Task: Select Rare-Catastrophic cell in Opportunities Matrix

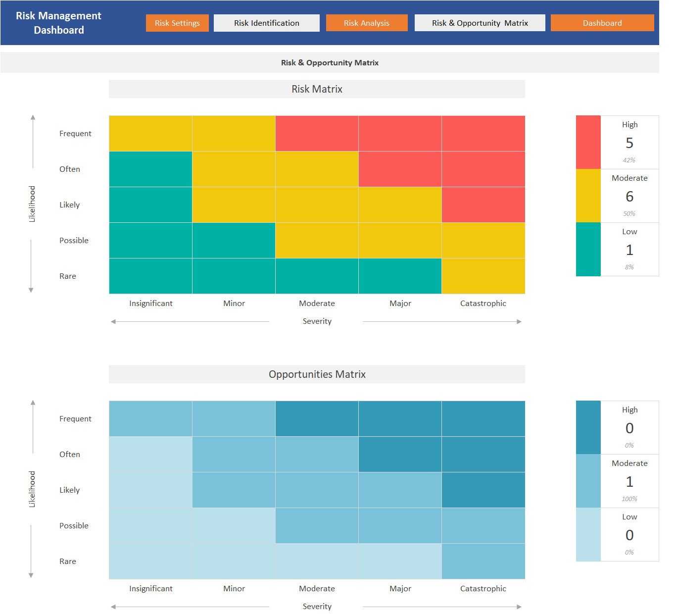Action: pos(483,561)
